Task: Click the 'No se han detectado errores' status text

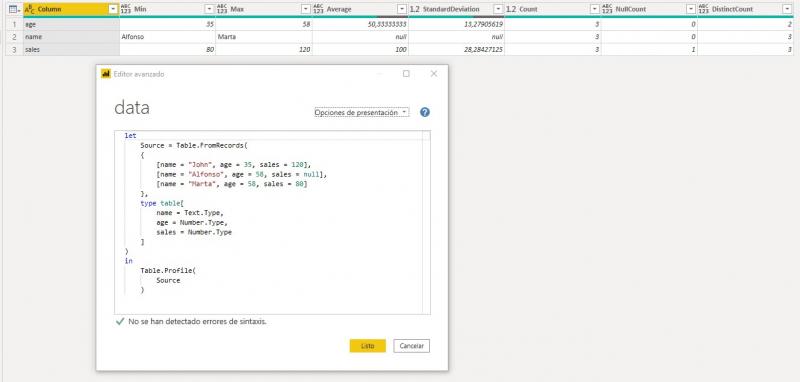Action: pos(197,322)
